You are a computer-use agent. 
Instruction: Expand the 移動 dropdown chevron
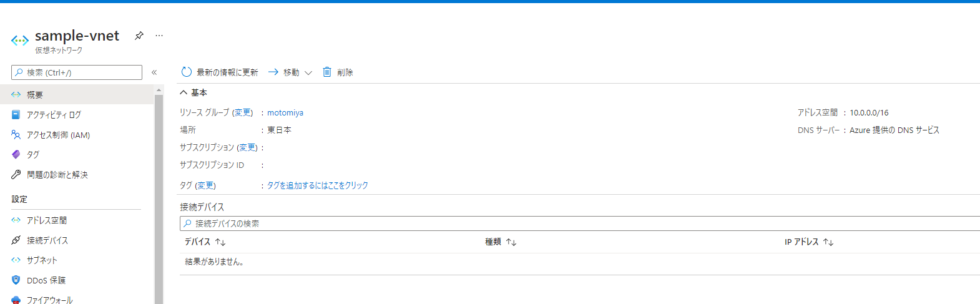308,73
